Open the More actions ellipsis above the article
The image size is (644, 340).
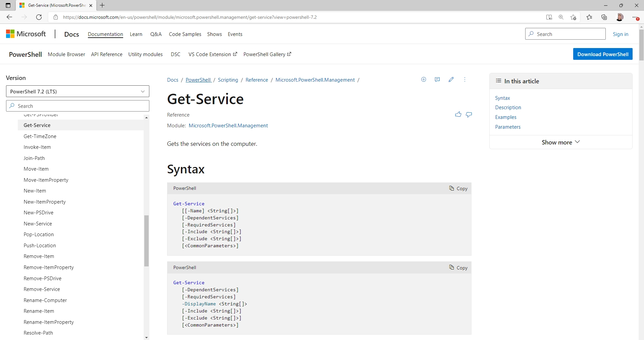coord(465,80)
